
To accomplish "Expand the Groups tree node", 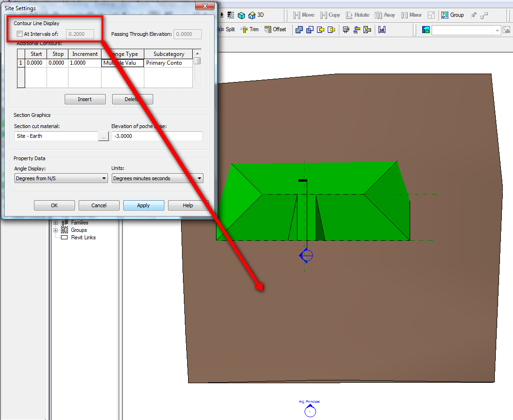I will 55,230.
